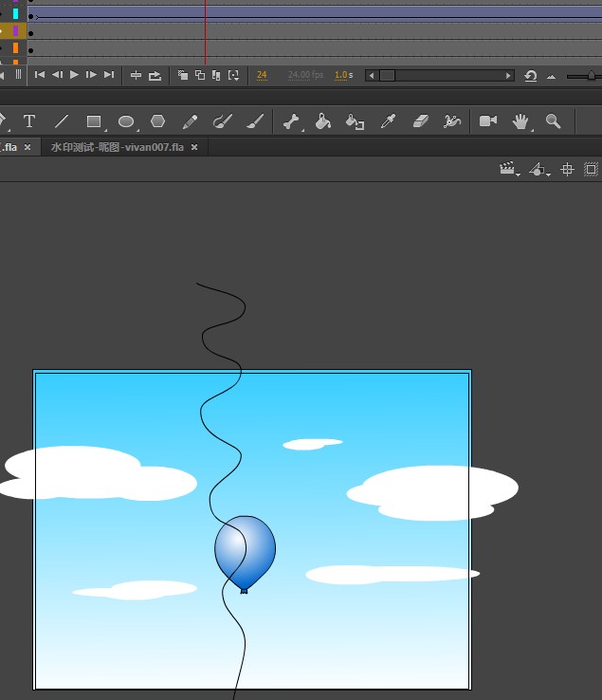
Task: Pick the Zoom magnifier tool
Action: (x=554, y=121)
